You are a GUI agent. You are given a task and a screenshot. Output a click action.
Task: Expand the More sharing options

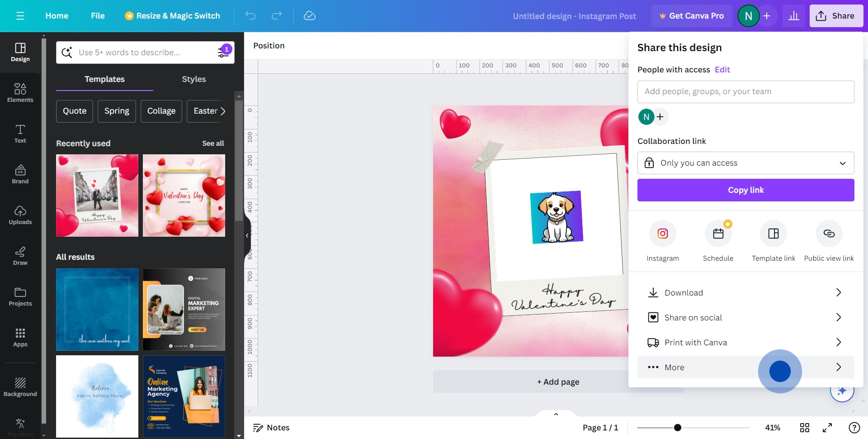pyautogui.click(x=745, y=367)
